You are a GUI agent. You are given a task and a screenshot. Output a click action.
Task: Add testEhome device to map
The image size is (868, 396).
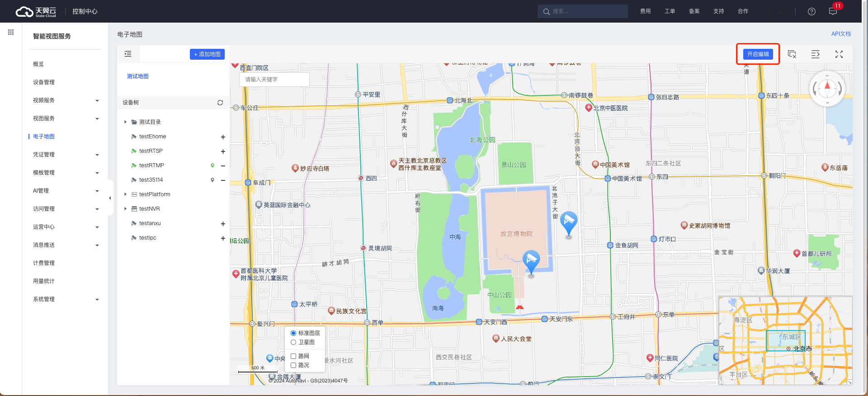223,137
